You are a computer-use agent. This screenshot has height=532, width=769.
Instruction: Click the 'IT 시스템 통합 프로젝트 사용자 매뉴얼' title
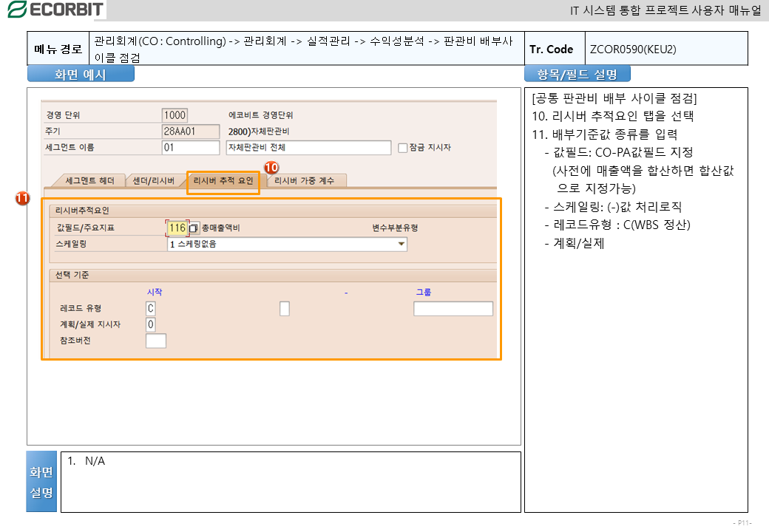tap(665, 10)
